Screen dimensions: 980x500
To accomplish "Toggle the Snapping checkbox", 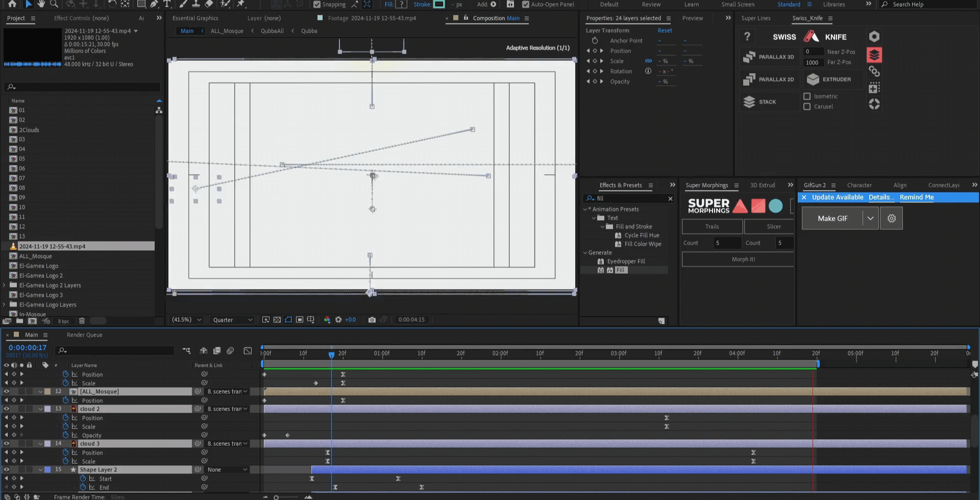I will coord(317,4).
